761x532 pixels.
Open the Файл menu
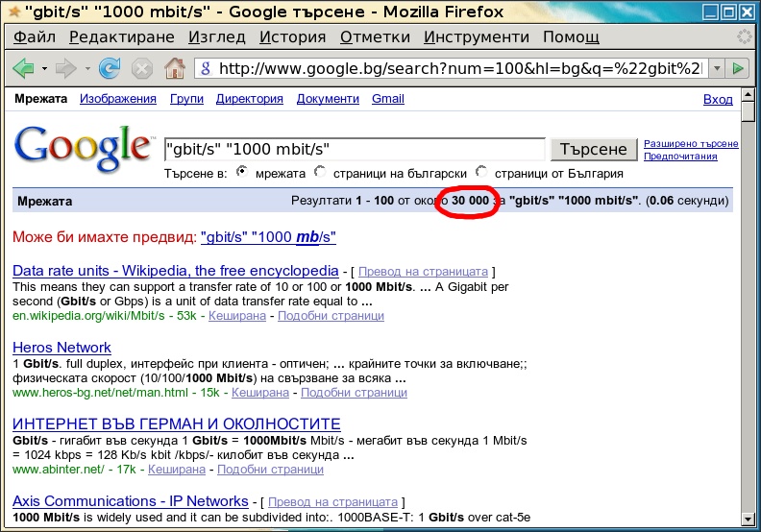35,36
